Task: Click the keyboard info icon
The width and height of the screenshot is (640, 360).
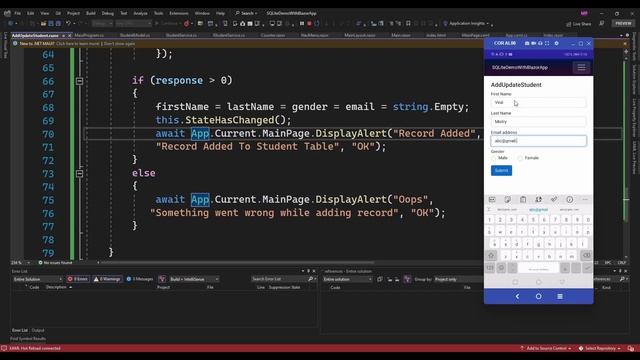Action: point(569,200)
